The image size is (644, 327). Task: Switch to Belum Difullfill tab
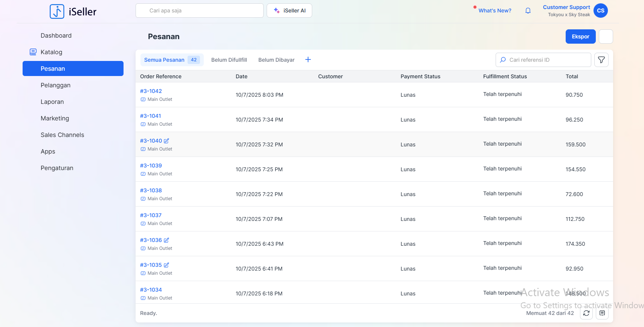tap(229, 60)
